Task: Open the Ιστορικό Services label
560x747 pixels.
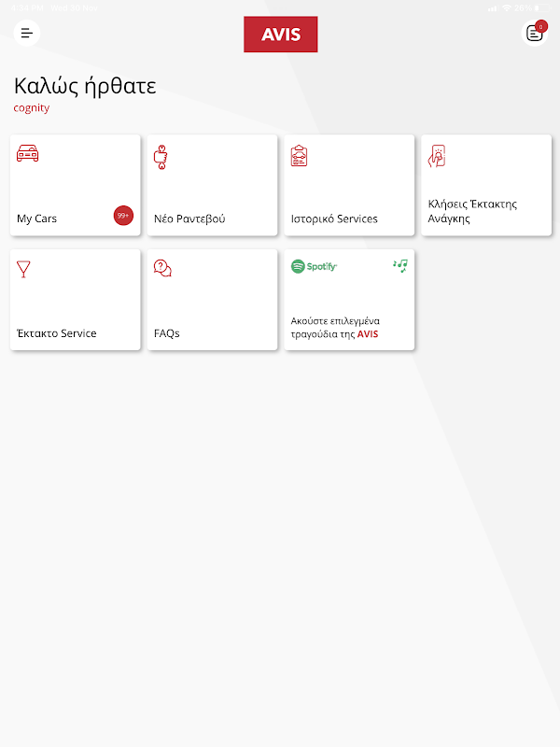Action: coord(334,218)
